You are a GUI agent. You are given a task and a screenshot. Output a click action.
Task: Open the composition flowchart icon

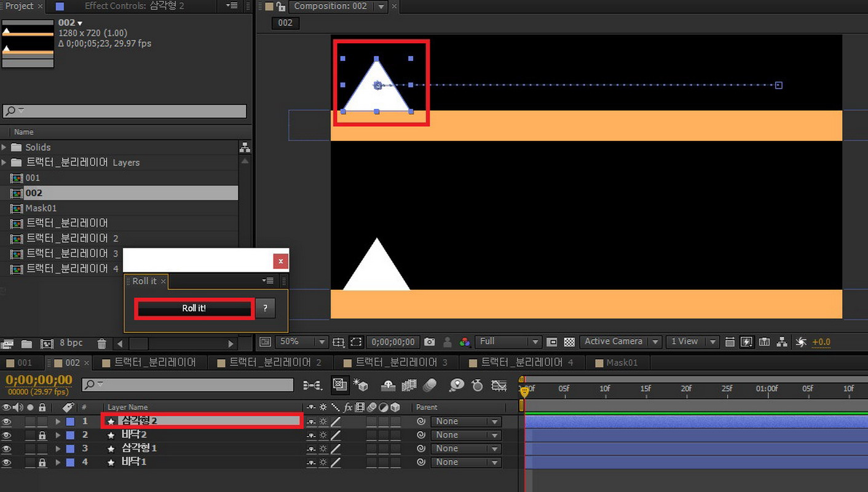point(782,342)
